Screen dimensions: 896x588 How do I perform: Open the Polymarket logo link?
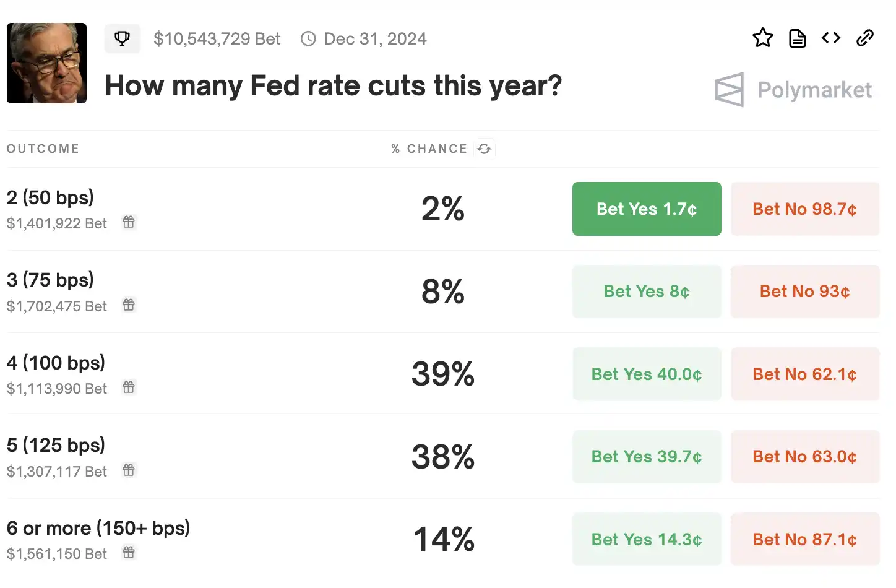coord(793,90)
